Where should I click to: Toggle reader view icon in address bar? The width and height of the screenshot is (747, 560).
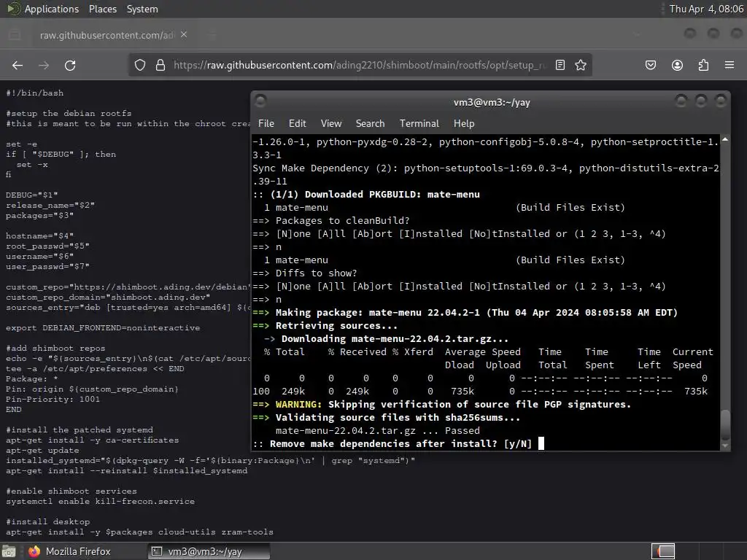tap(560, 65)
